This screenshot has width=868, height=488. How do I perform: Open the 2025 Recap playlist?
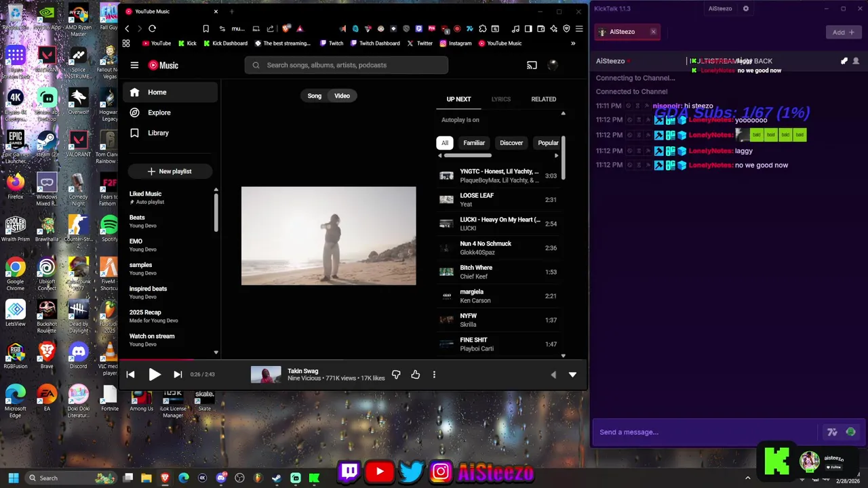(x=170, y=316)
